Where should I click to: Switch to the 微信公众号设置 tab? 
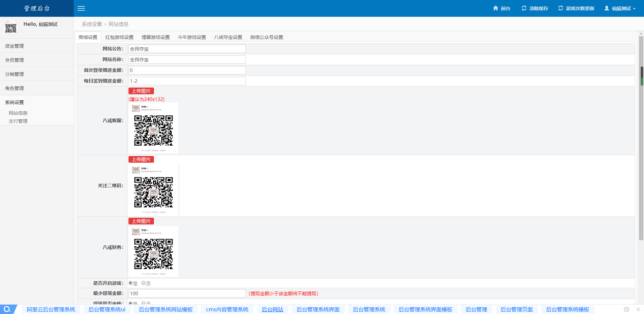(x=267, y=37)
